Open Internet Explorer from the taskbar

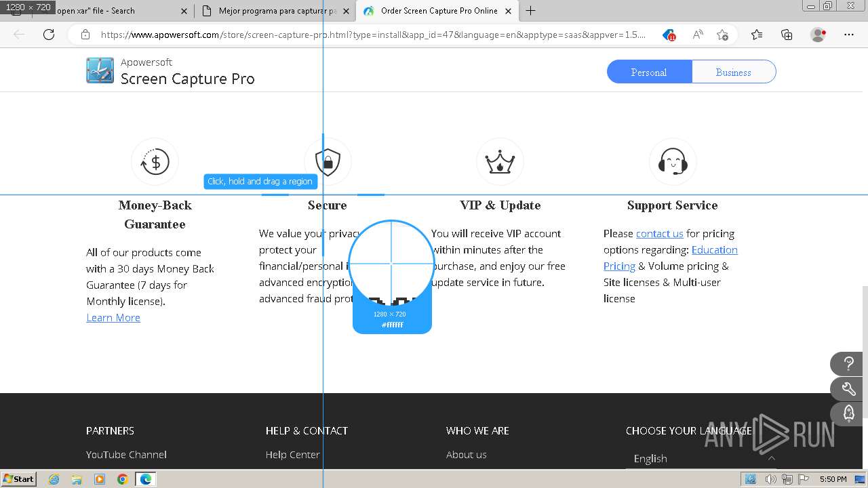[54, 479]
